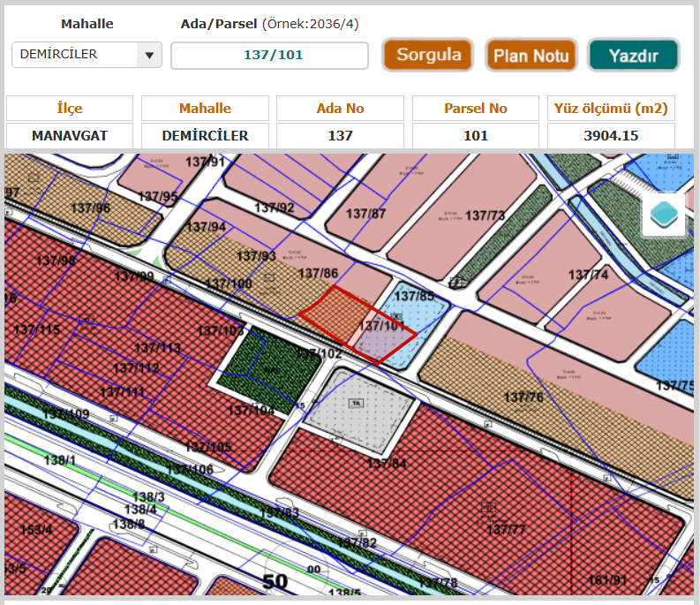The height and width of the screenshot is (605, 700).
Task: Click parcel label 137/115 on map
Action: [36, 329]
